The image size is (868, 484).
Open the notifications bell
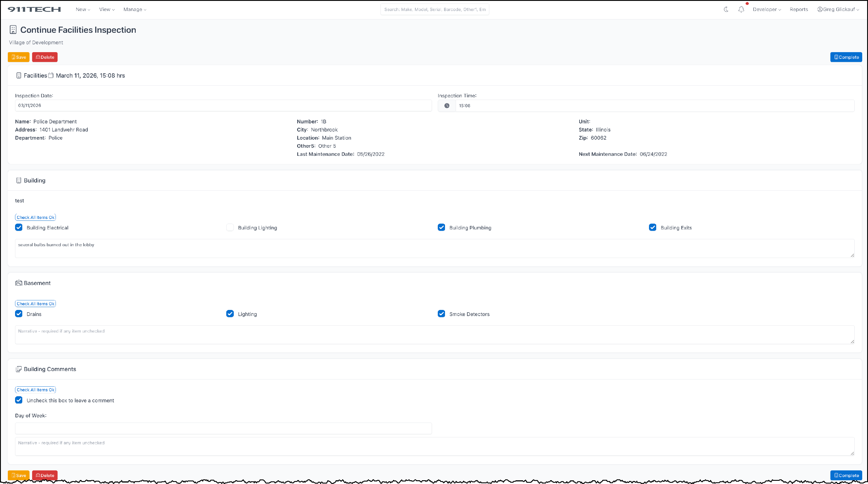click(741, 10)
